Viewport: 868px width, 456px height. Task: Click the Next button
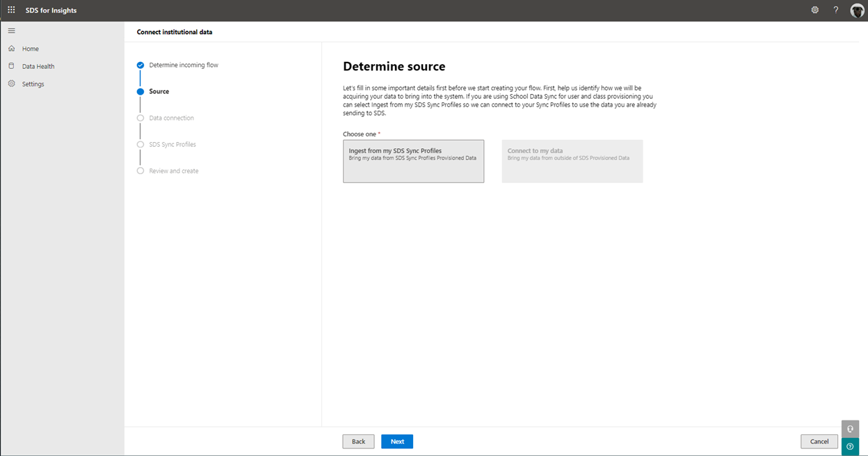[397, 441]
